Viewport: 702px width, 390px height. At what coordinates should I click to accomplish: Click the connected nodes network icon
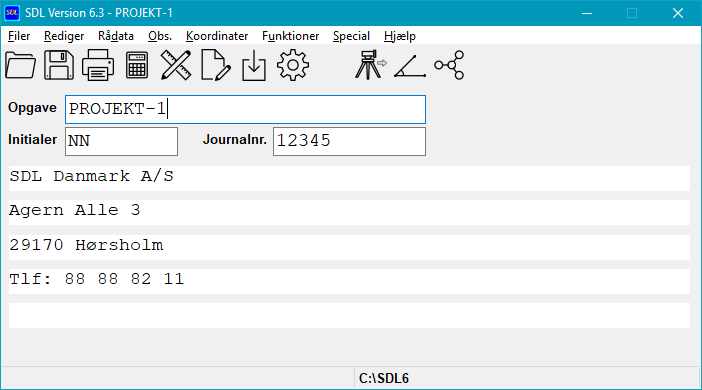coord(449,65)
